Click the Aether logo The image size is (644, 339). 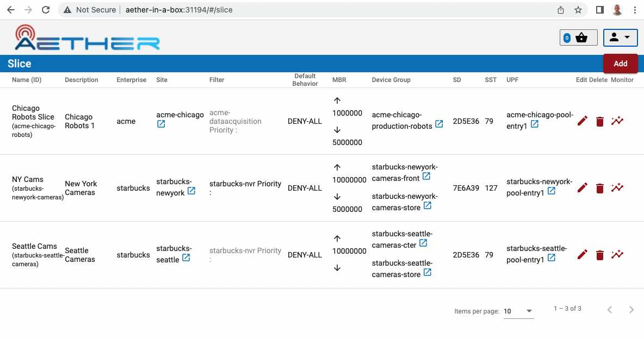pyautogui.click(x=87, y=38)
